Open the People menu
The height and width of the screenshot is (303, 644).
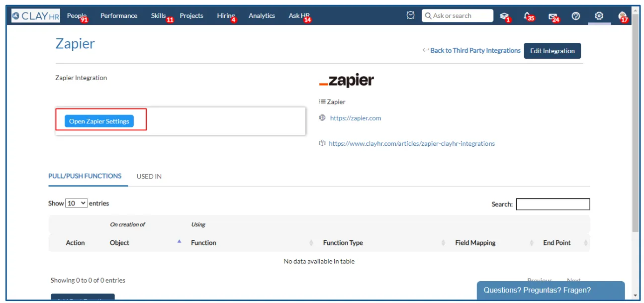[77, 16]
